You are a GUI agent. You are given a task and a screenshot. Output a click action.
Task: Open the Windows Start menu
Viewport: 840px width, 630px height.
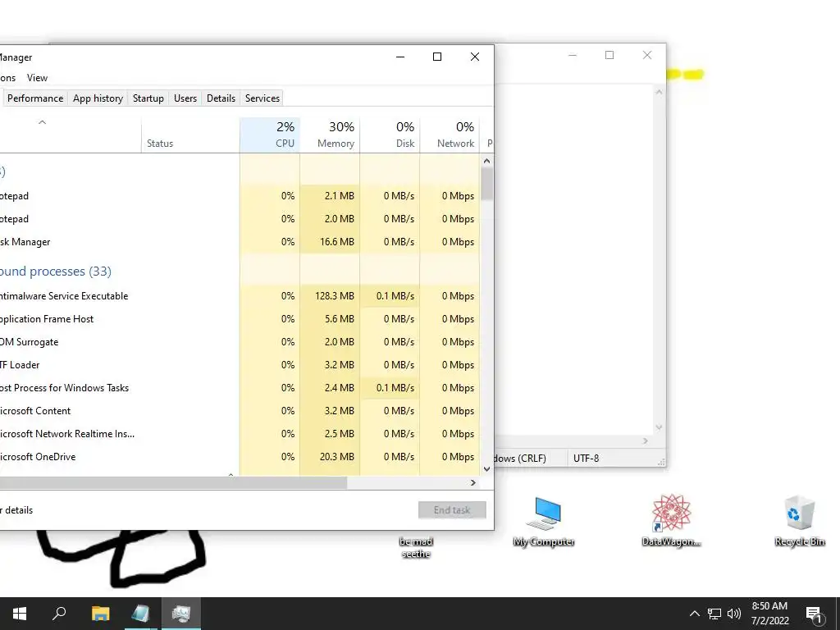[x=20, y=614]
